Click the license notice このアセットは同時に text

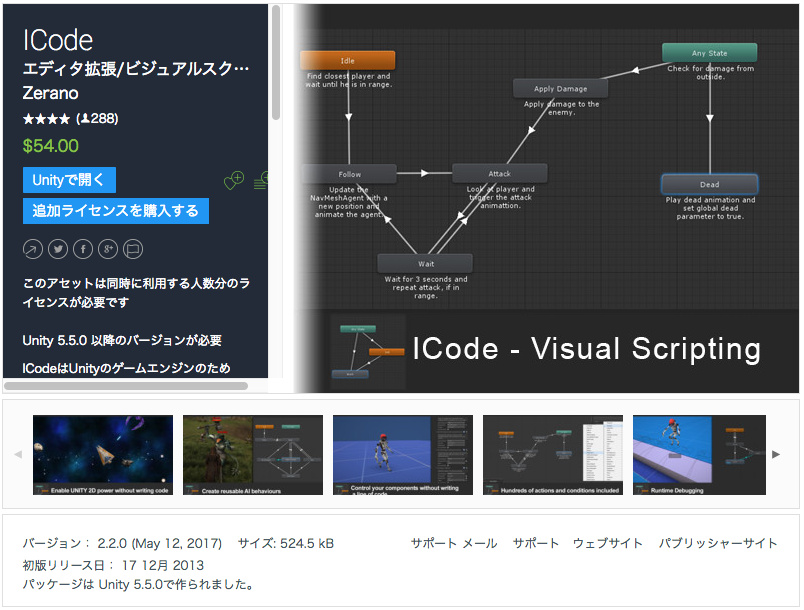click(136, 293)
